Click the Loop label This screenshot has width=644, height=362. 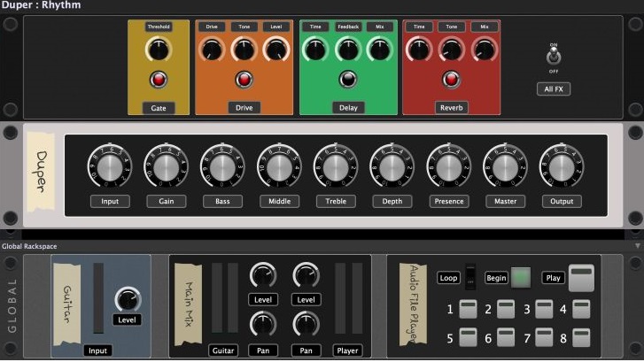coord(448,278)
